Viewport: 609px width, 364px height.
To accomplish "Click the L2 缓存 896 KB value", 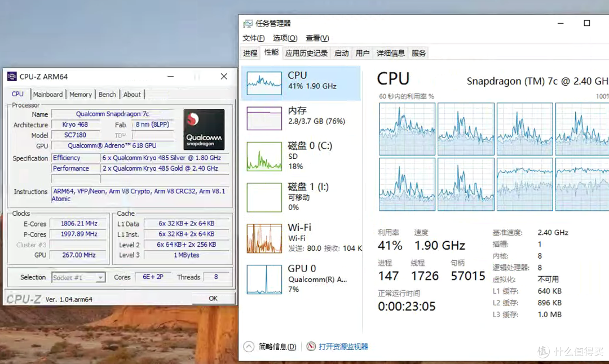I will tap(550, 303).
